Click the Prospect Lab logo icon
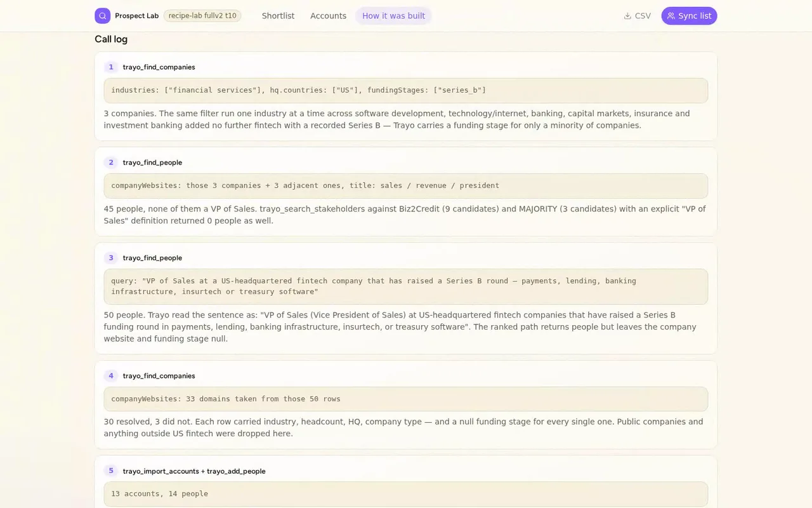The width and height of the screenshot is (812, 508). click(x=102, y=16)
